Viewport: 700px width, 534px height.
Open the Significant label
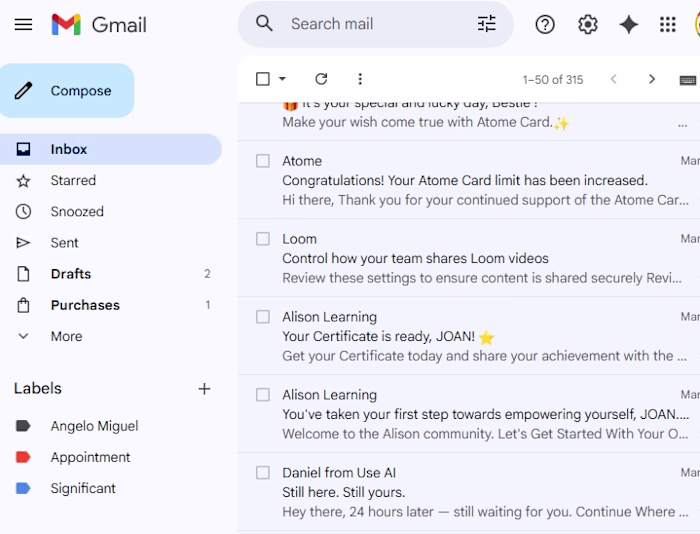click(x=83, y=488)
